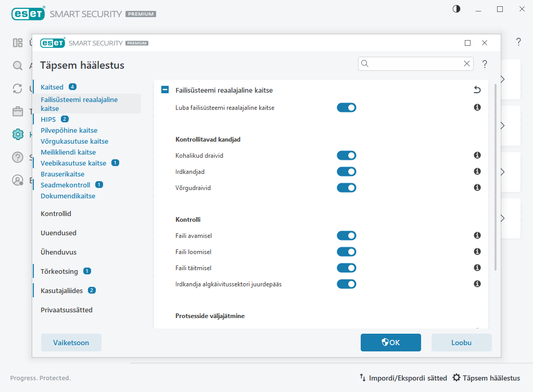Select Veebikasutuse kaitse in the sidebar
533x392 pixels.
pyautogui.click(x=73, y=163)
